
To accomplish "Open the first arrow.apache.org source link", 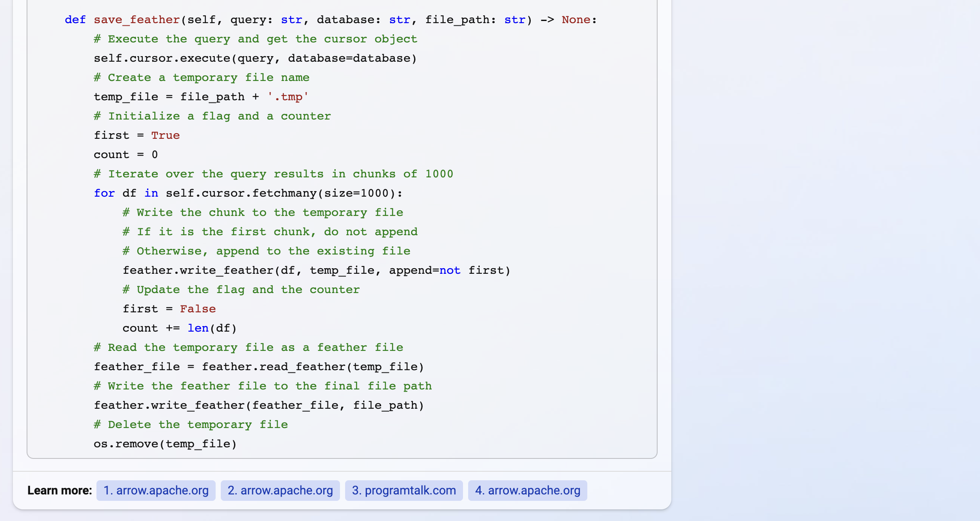I will click(156, 490).
